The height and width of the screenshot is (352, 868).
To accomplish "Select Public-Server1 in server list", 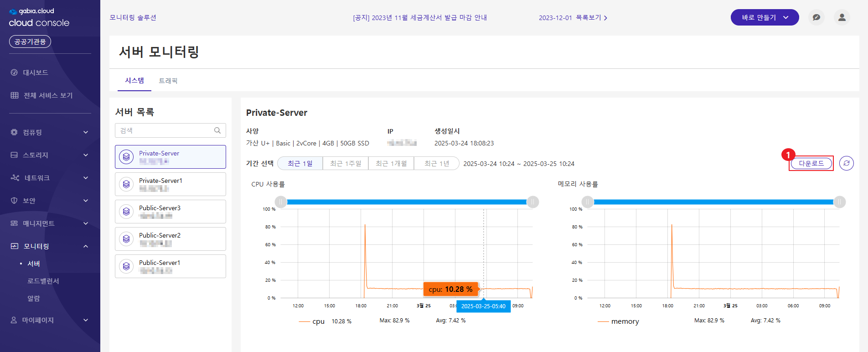I will pos(170,266).
